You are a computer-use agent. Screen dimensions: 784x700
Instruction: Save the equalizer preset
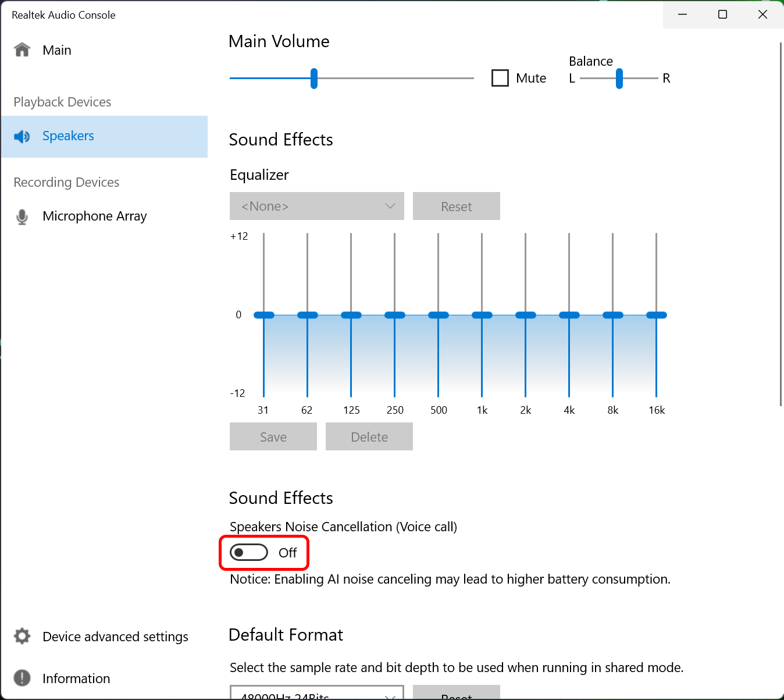(x=273, y=436)
